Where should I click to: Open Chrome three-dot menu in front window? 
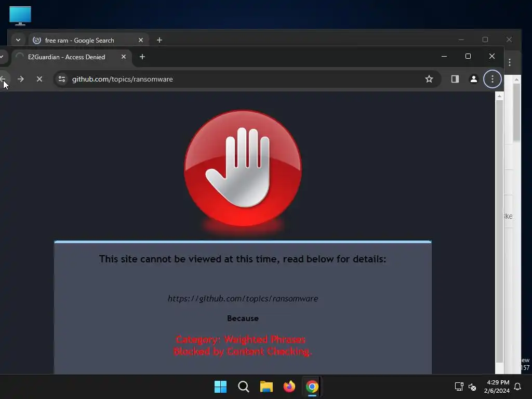pyautogui.click(x=493, y=79)
